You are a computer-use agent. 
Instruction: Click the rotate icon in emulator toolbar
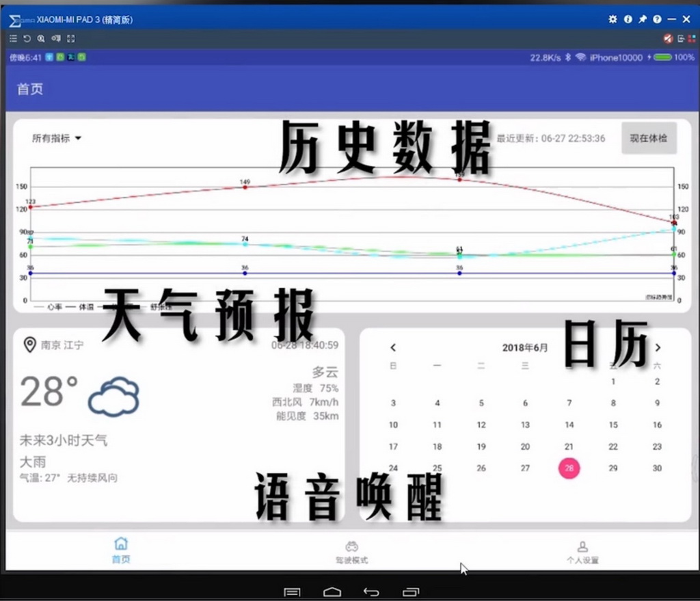(27, 39)
